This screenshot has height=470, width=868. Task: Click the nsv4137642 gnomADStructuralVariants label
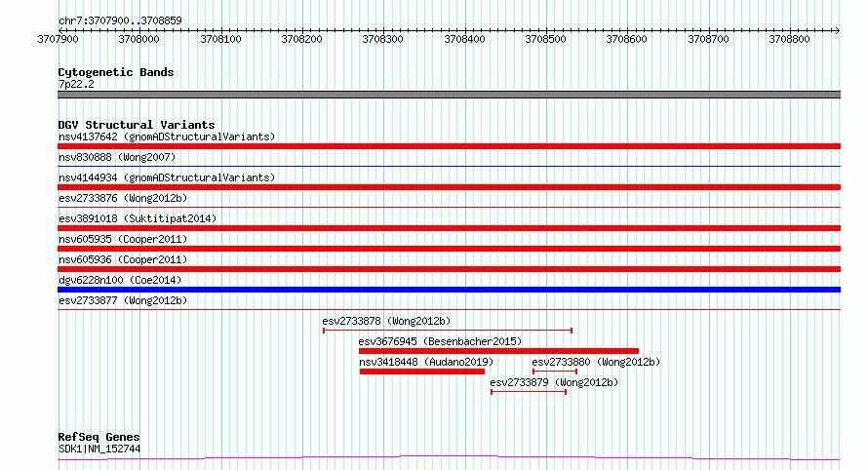pos(167,137)
